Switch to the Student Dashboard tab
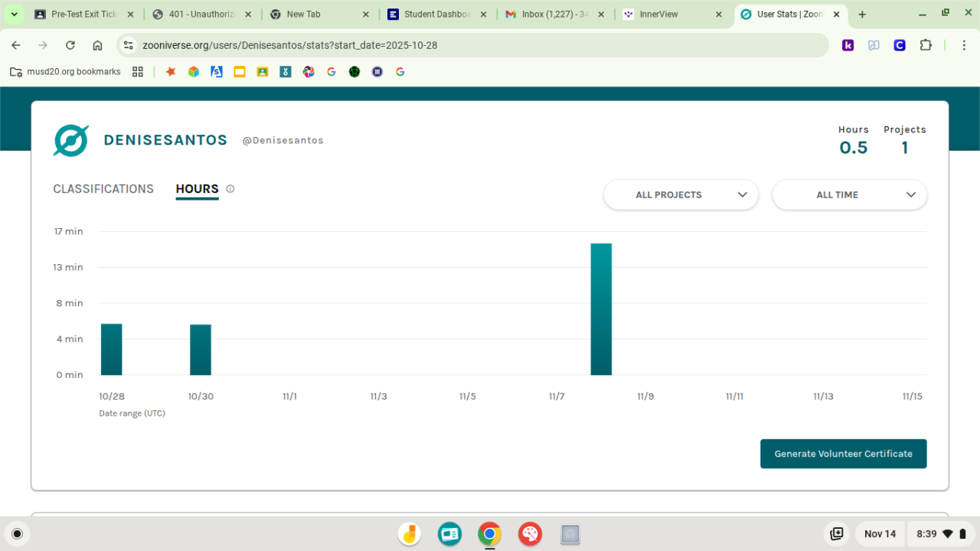 pos(436,15)
